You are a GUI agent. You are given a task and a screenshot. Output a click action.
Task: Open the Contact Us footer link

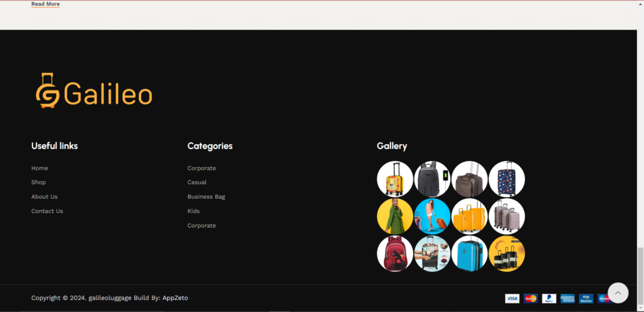[x=47, y=211]
